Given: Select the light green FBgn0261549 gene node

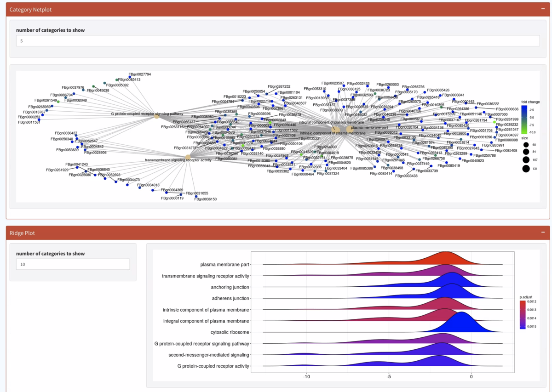Looking at the screenshot, I should click(58, 102).
